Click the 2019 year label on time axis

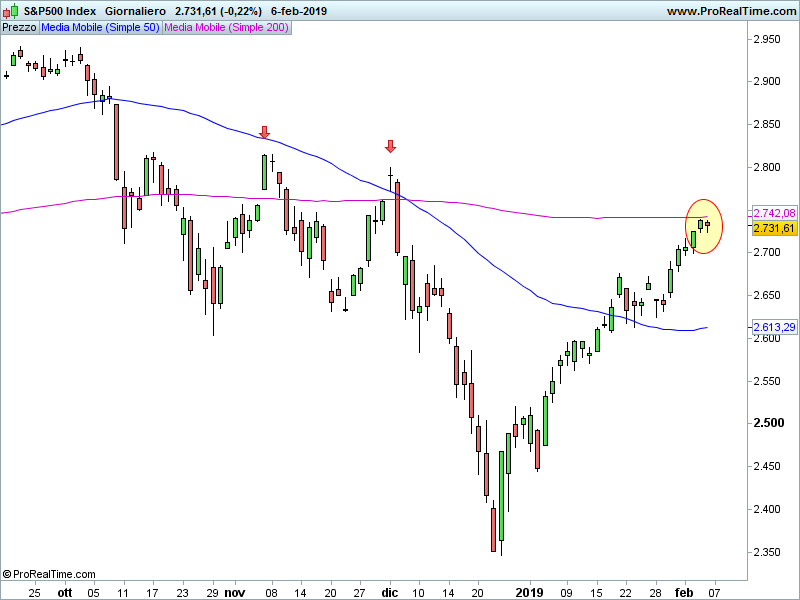(529, 593)
